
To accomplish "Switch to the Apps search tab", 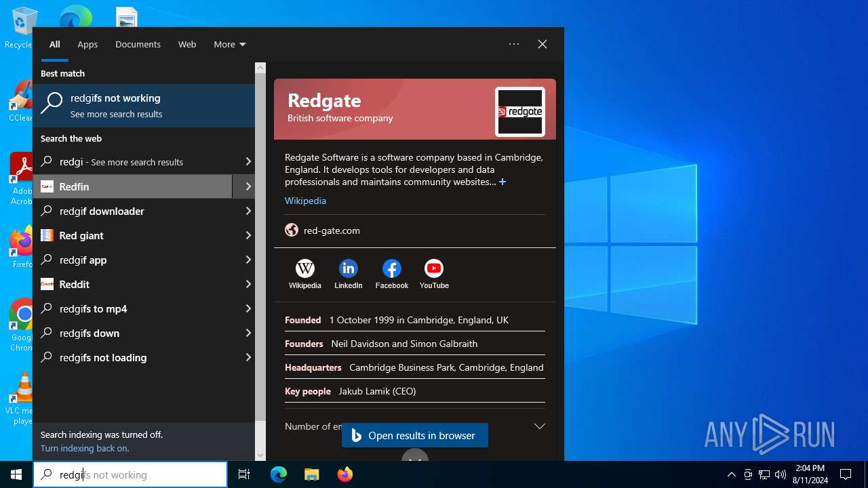I will (x=87, y=44).
